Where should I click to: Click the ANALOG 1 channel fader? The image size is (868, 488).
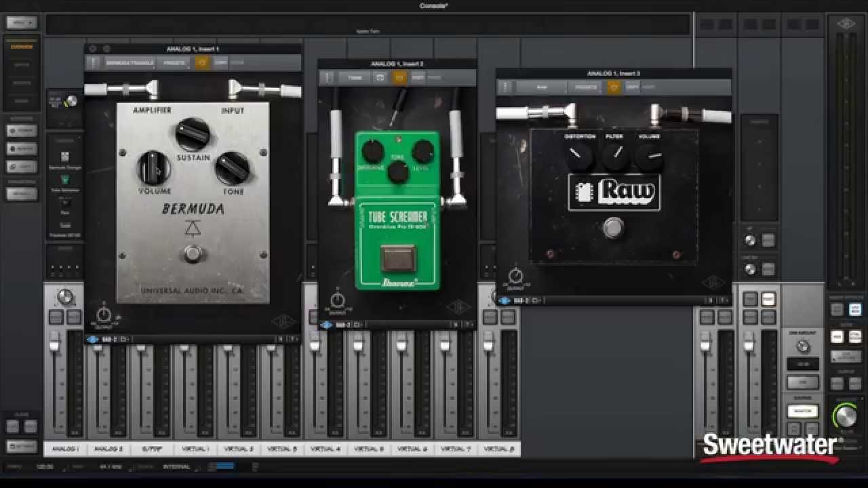tap(54, 345)
